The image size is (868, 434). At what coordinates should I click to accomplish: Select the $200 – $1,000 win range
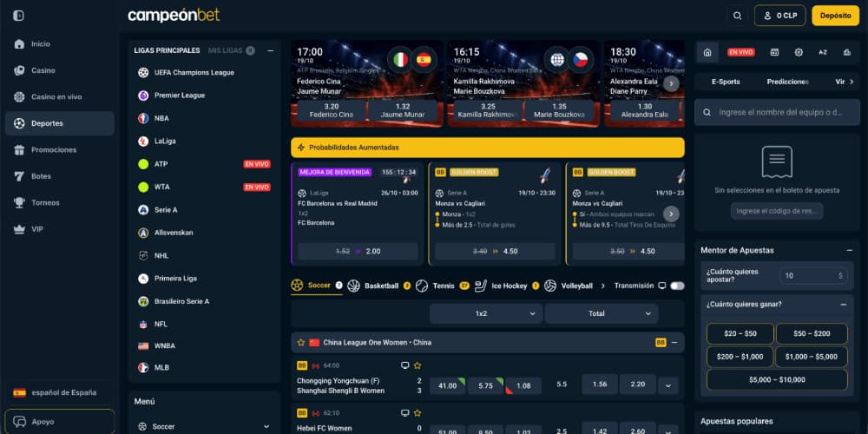click(x=740, y=357)
